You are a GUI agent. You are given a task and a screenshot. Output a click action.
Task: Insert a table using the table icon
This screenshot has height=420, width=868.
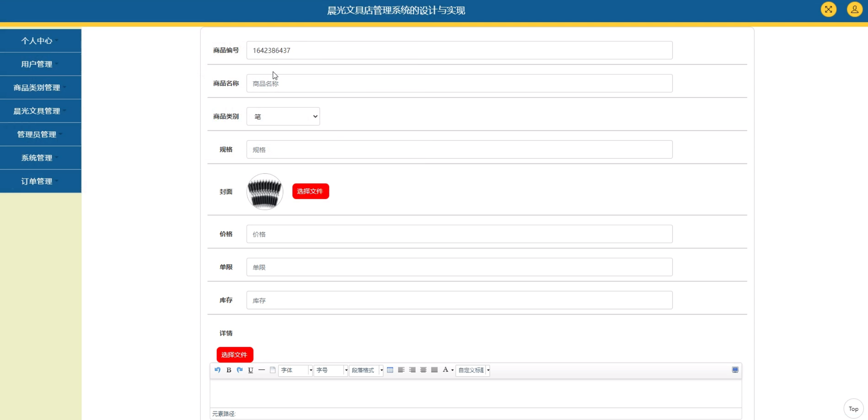(x=390, y=370)
